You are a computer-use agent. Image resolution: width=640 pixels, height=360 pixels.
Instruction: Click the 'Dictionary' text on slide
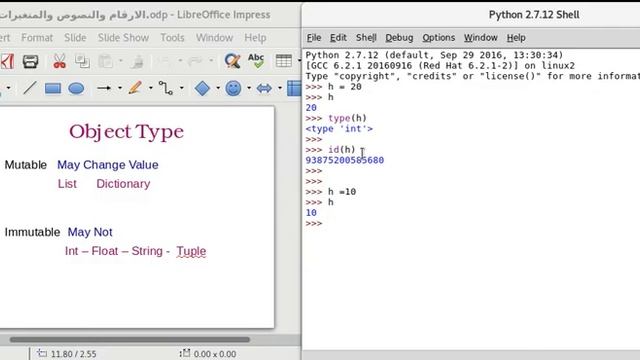(x=123, y=184)
